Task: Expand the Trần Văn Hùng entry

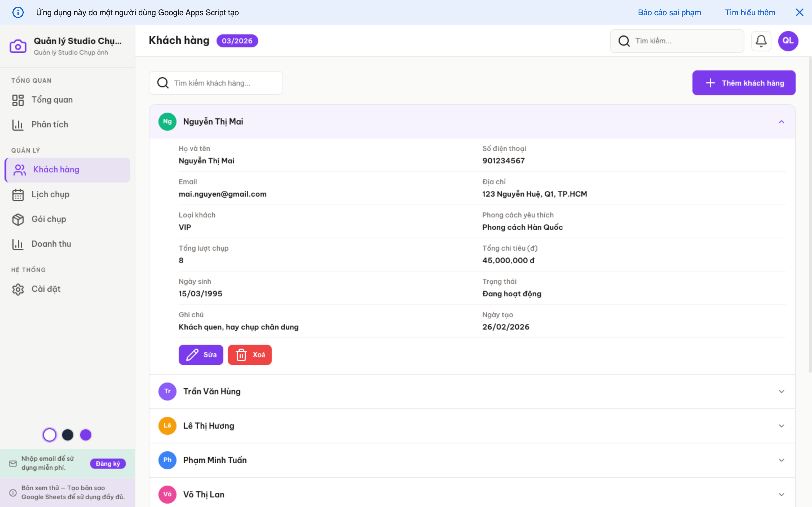Action: click(x=782, y=391)
